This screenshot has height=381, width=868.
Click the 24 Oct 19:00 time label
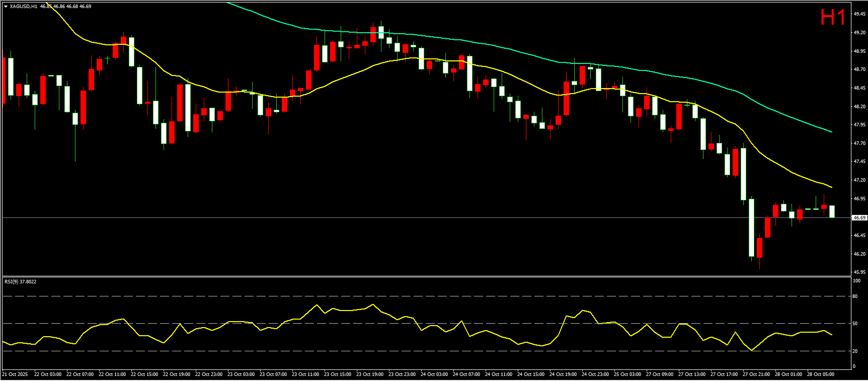(563, 374)
